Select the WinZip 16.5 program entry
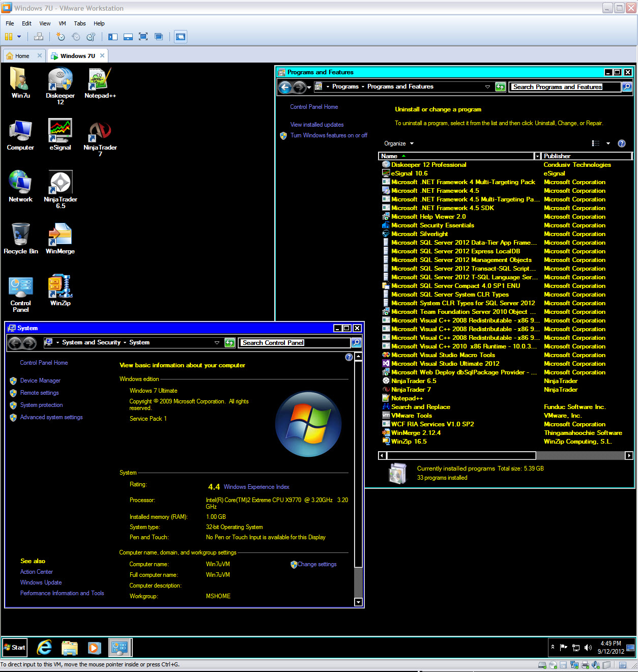 point(409,442)
